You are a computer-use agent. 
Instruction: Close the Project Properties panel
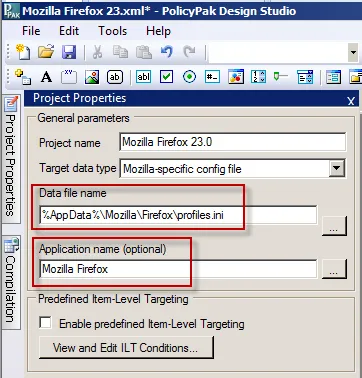pyautogui.click(x=351, y=101)
